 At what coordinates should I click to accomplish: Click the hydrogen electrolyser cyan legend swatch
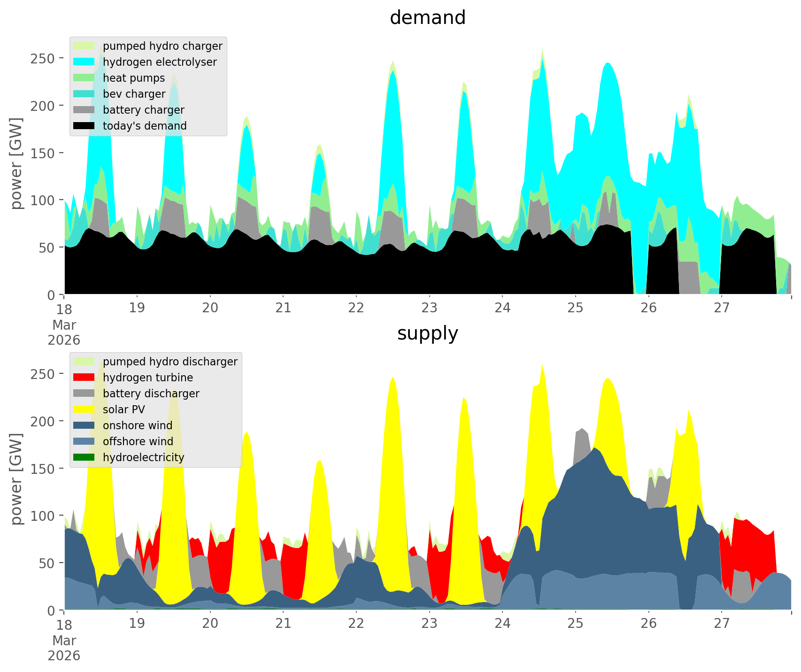coord(85,62)
